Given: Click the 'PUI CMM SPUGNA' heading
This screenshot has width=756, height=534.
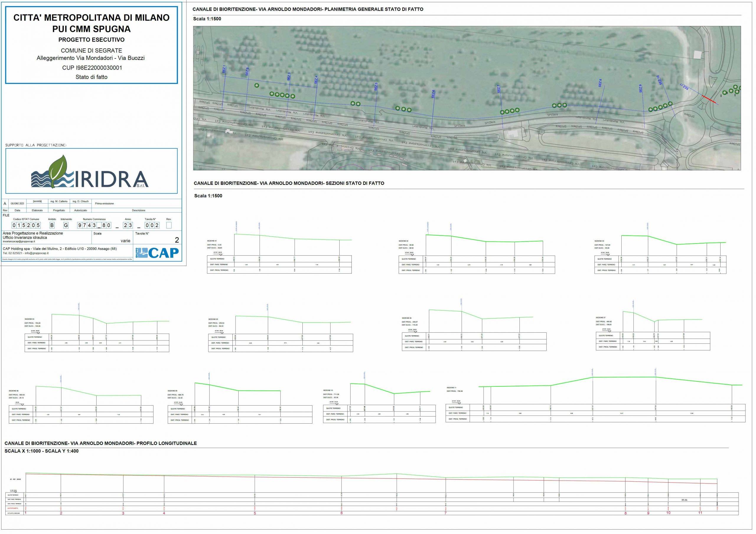Looking at the screenshot, I should coord(92,29).
